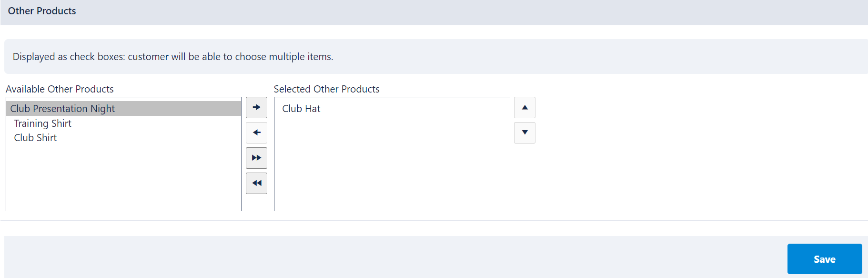
Task: Click the 'Displayed as check boxes' info banner
Action: coord(436,56)
